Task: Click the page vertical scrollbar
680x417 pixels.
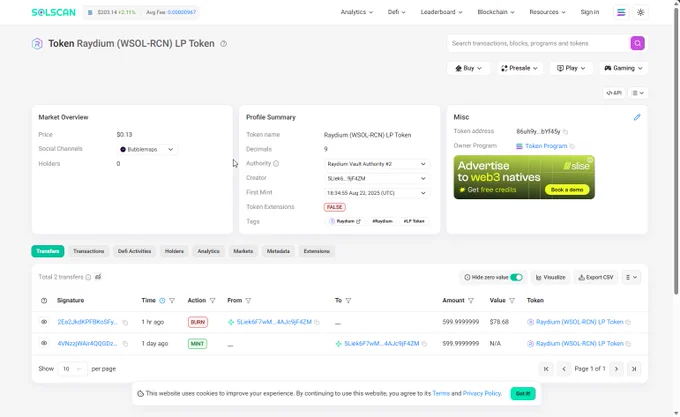Action: click(x=676, y=152)
